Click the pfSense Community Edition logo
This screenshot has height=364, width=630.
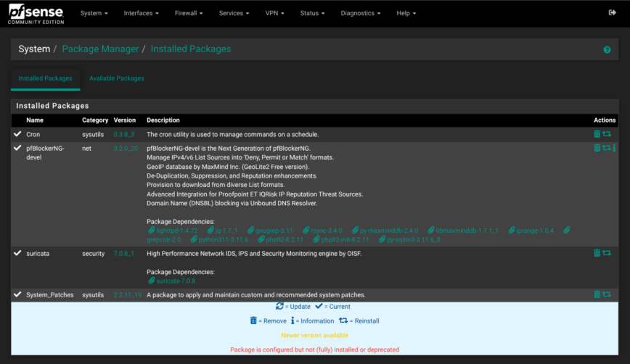coord(36,14)
